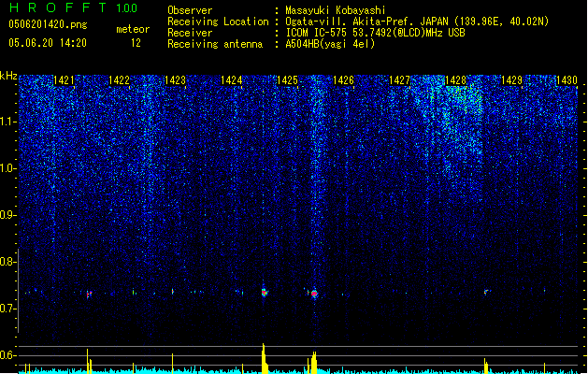This screenshot has width=588, height=374.
Task: Click the HROFFT 1.0.0 title text
Action: point(74,7)
